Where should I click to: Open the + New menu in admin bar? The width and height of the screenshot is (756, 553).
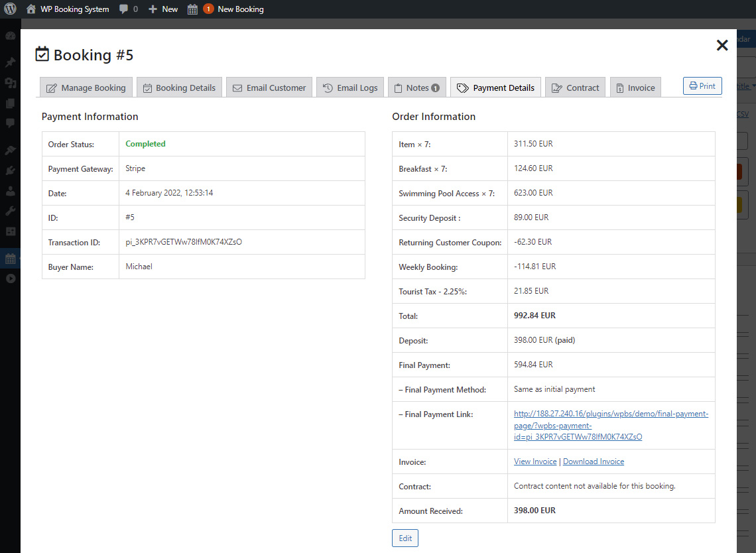pyautogui.click(x=162, y=9)
